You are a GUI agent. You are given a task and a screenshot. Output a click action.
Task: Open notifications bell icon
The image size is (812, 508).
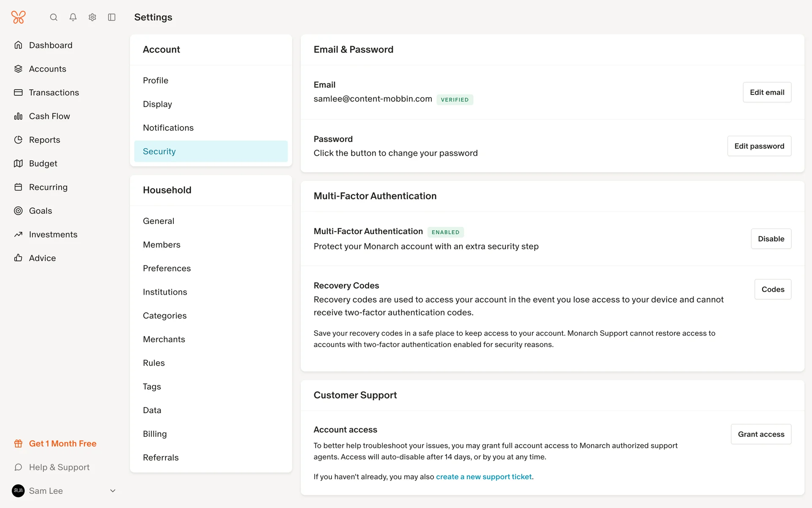(73, 17)
